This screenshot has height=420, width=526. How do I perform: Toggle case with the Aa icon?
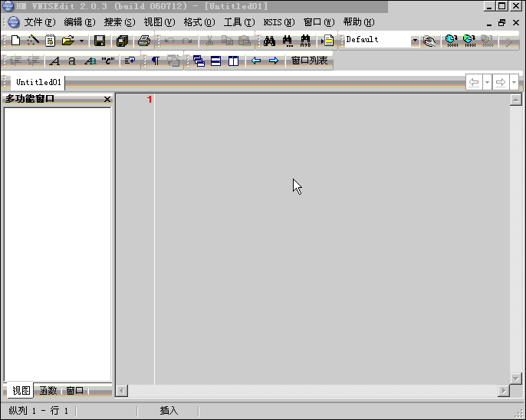click(x=90, y=61)
